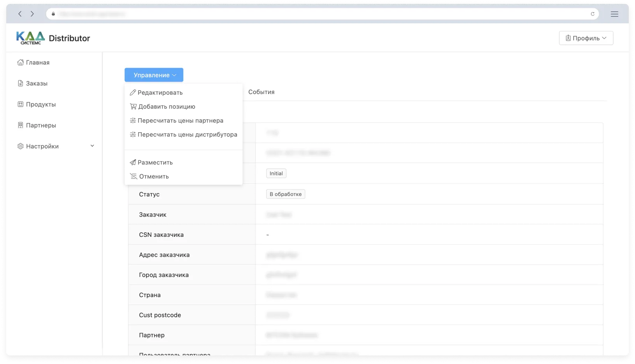Select Добавить позицию menu item
The width and height of the screenshot is (635, 364).
pyautogui.click(x=167, y=107)
